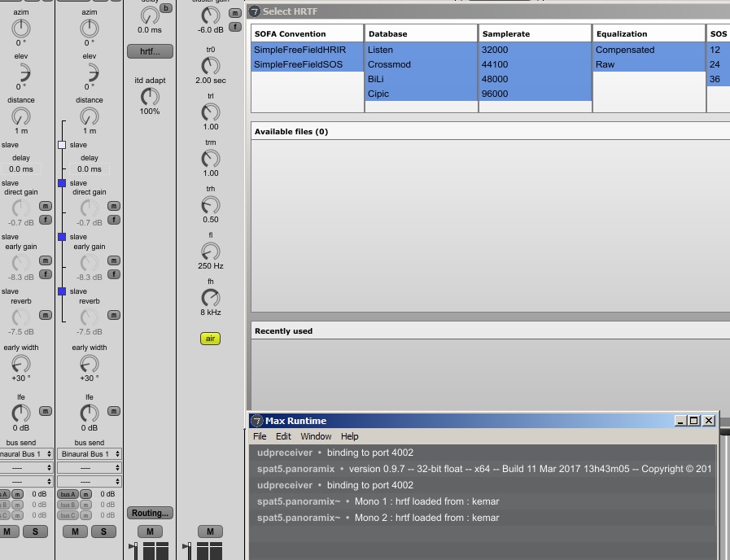Toggle the m button beside direct gain, second strip
This screenshot has width=730, height=560.
point(114,206)
